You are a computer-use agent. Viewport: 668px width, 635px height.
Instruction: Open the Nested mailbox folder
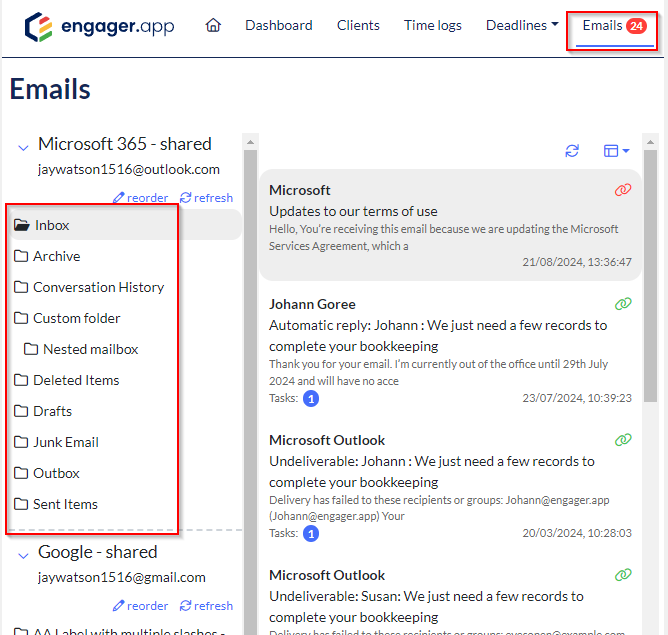tap(81, 350)
